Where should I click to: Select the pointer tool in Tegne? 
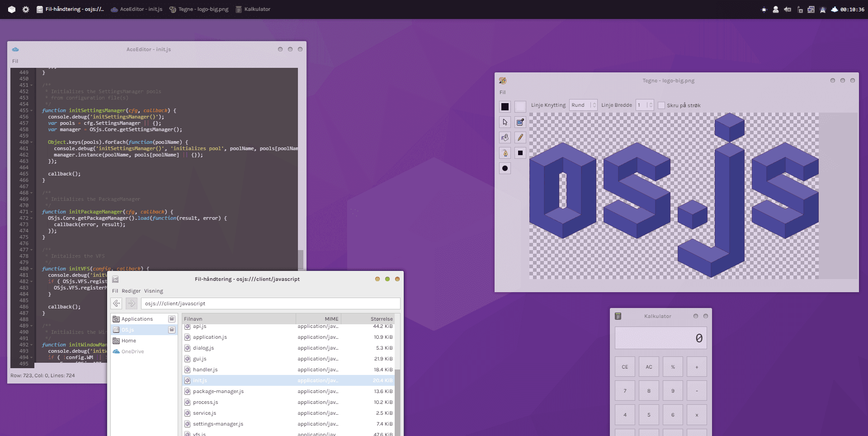[x=505, y=122]
